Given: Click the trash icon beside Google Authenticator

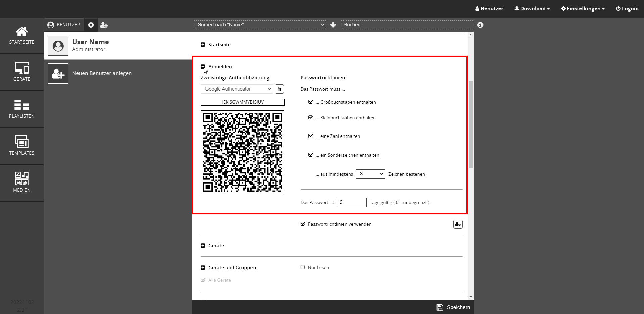Looking at the screenshot, I should (279, 89).
